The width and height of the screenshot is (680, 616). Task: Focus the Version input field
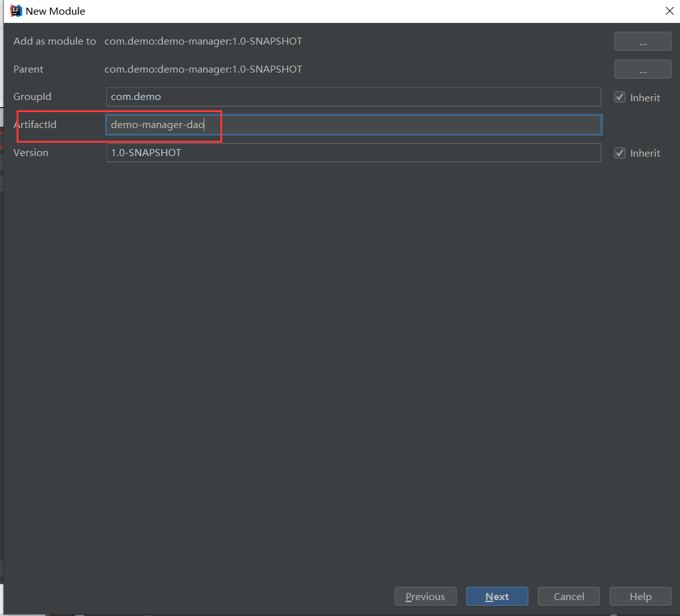[x=353, y=153]
